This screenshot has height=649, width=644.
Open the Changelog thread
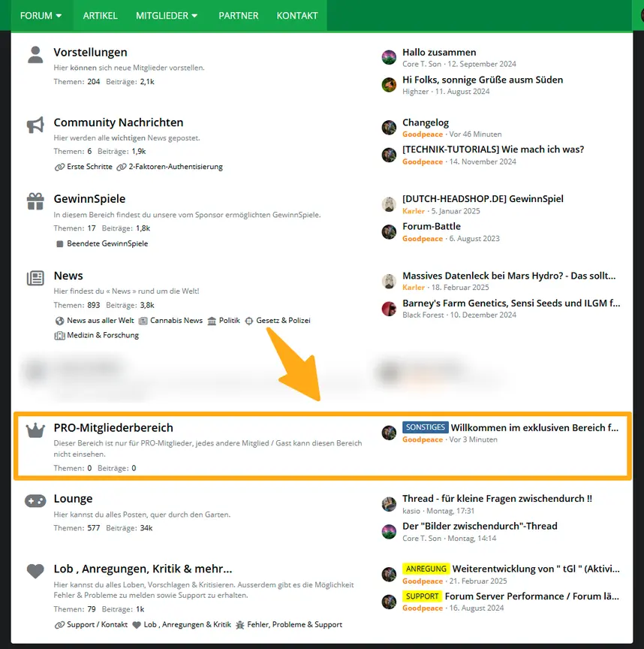point(426,122)
